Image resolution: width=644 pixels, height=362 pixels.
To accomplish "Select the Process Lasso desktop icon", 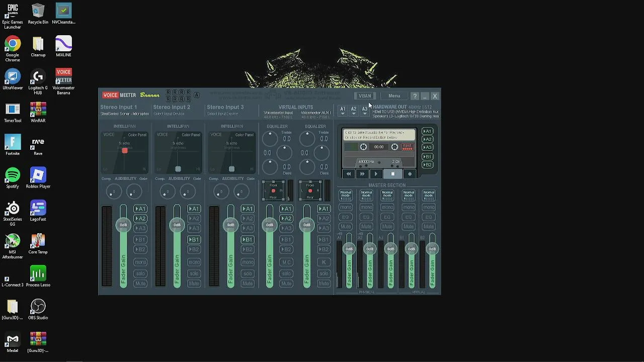I will tap(38, 277).
